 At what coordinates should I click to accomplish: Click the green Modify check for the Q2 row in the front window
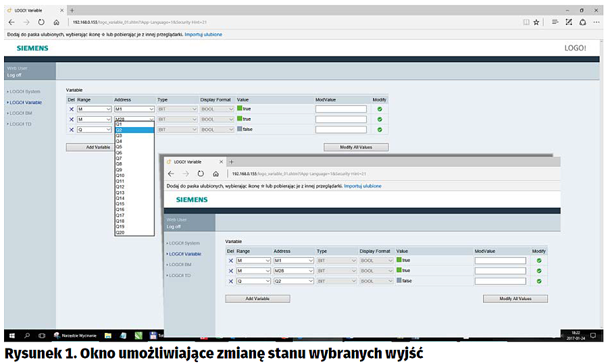click(538, 281)
